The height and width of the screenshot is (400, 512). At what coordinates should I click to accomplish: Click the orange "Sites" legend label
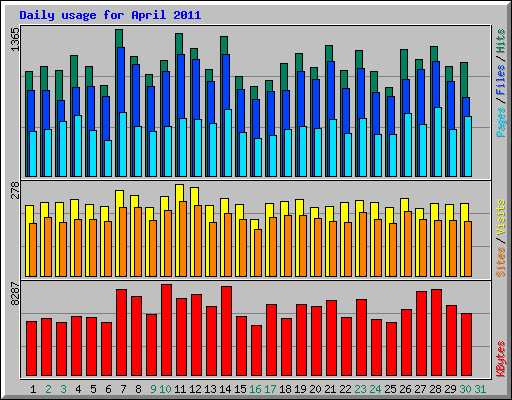click(x=500, y=262)
